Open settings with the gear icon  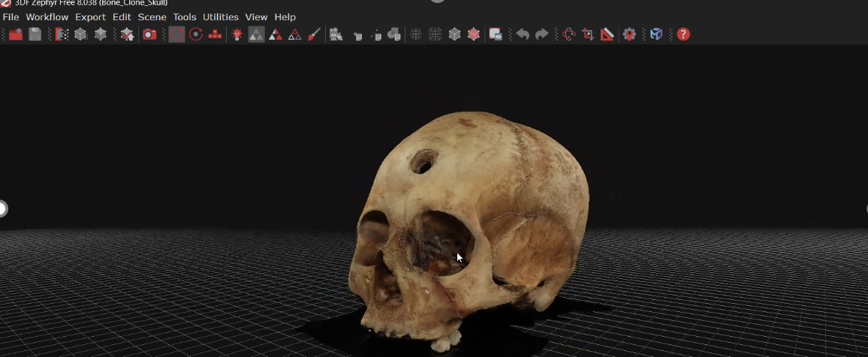(629, 34)
